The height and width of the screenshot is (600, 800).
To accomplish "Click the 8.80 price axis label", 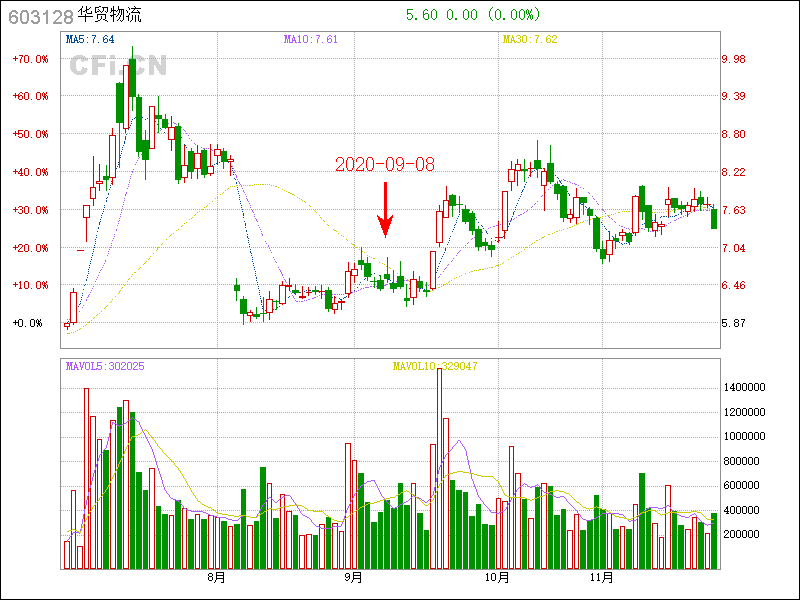I will 733,134.
